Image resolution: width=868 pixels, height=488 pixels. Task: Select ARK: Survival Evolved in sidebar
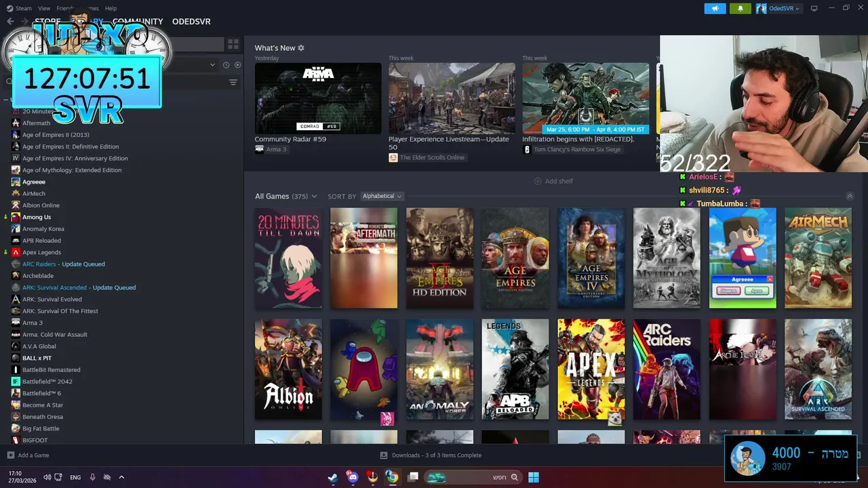[x=52, y=300]
